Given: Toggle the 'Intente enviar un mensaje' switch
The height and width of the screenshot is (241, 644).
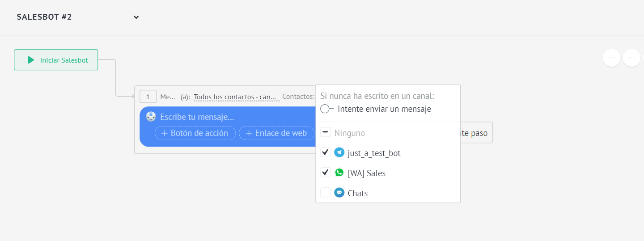Looking at the screenshot, I should (327, 109).
